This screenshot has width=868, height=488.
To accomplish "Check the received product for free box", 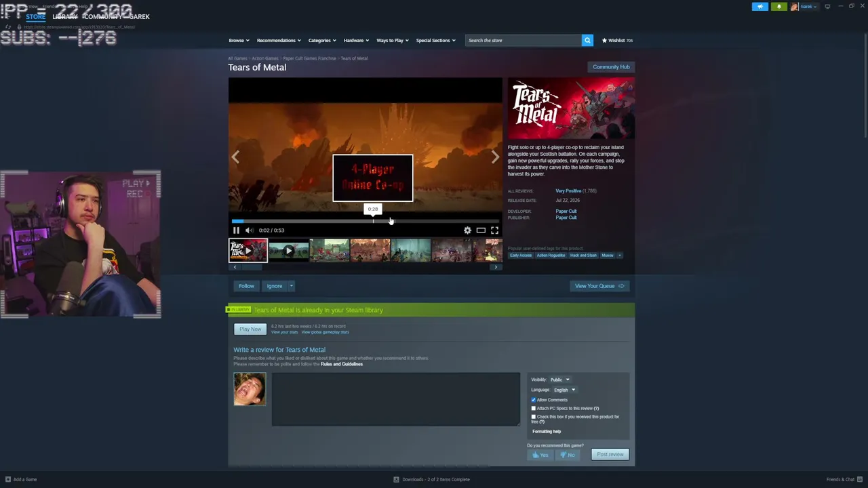I will tap(534, 417).
